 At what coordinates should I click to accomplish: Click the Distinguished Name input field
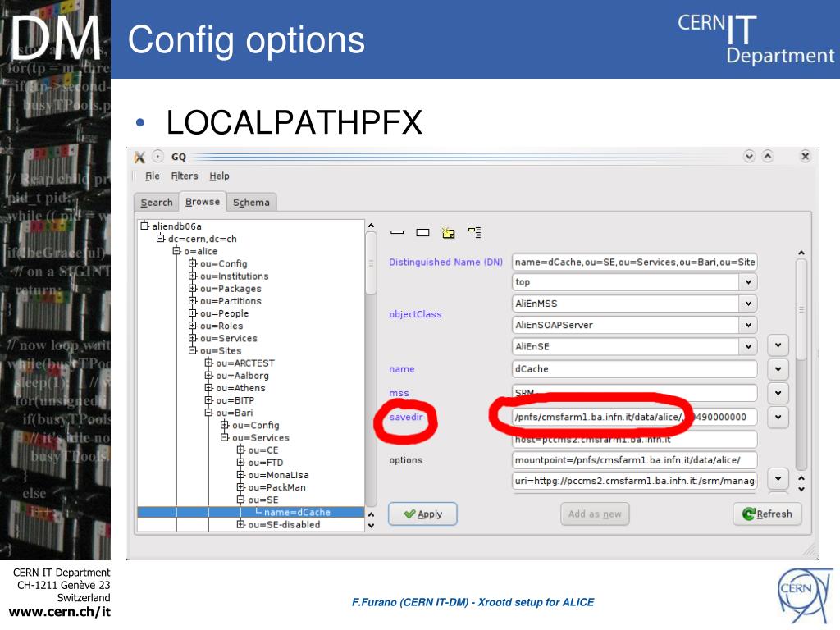[x=634, y=262]
